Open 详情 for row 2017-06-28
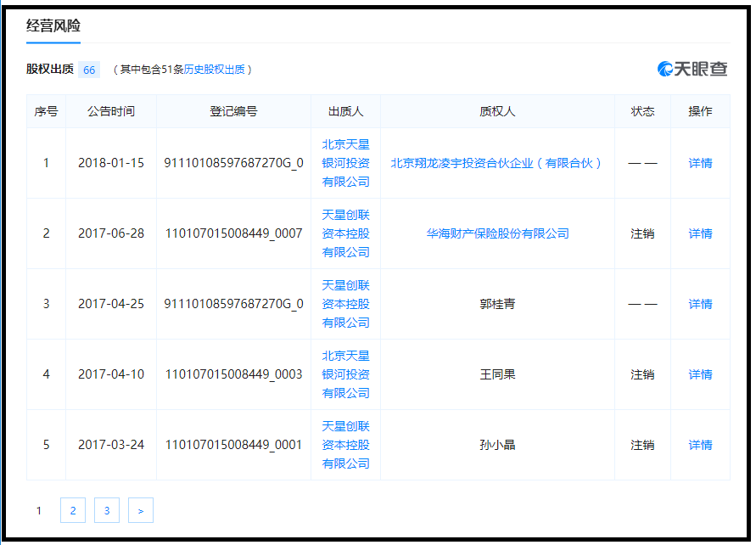Viewport: 756px width, 545px height. click(x=700, y=233)
